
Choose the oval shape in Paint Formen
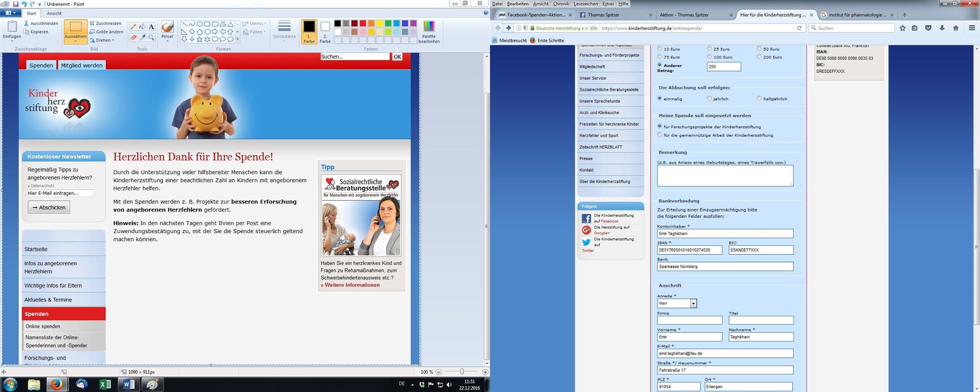pos(200,24)
